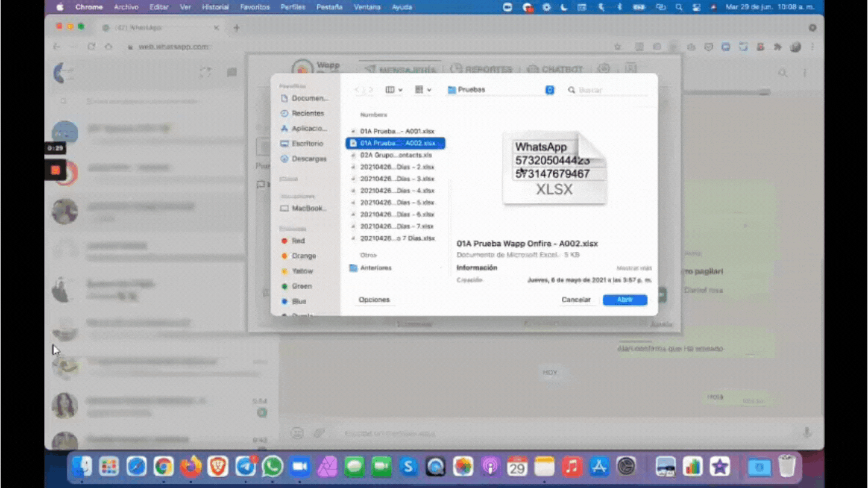Stop the screen recording with red button

tap(55, 170)
